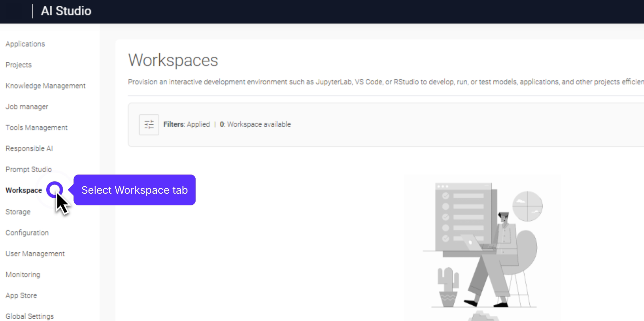This screenshot has width=644, height=321.
Task: Open the App Store
Action: click(x=21, y=296)
